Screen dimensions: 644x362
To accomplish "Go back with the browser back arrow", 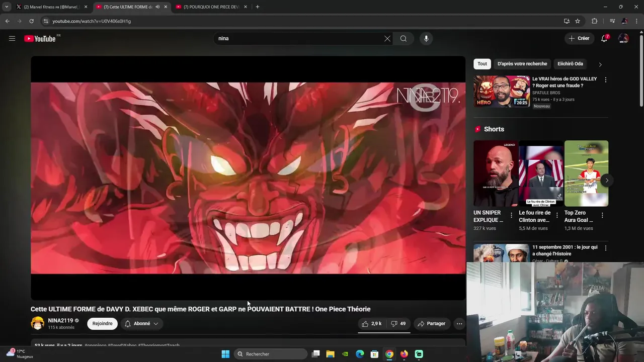I will point(7,21).
